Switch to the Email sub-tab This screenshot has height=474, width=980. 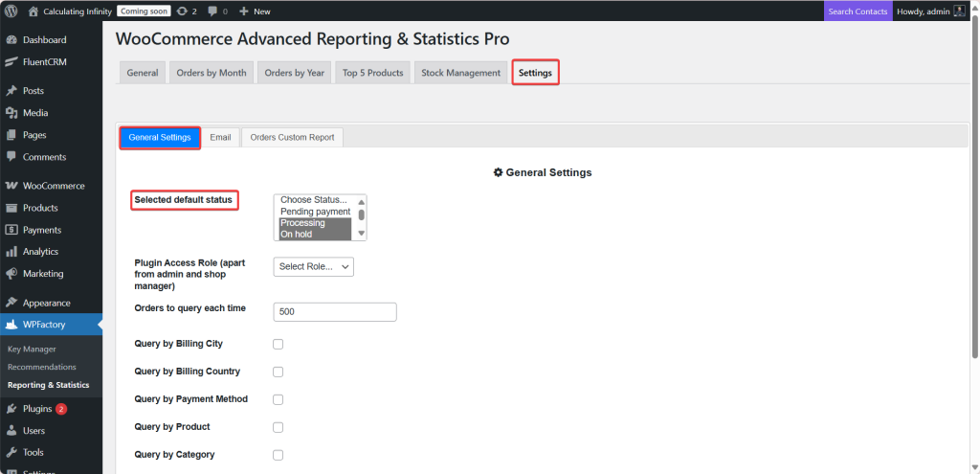[221, 138]
